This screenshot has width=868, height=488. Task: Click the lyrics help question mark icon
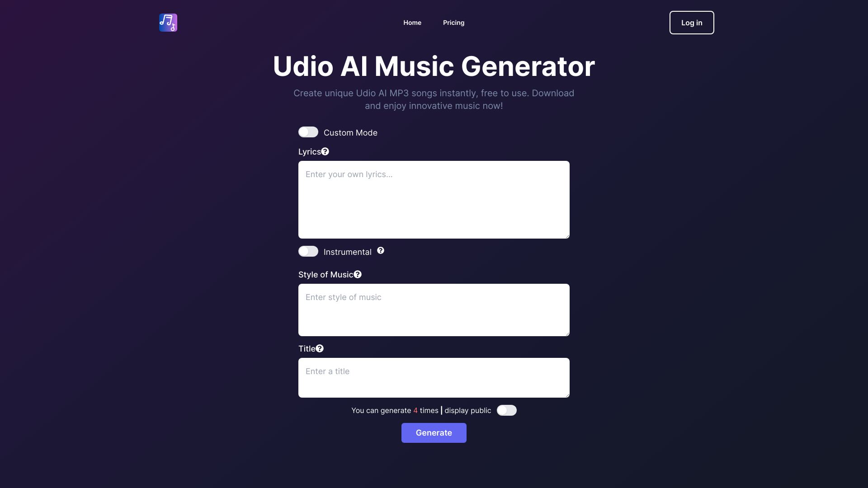[x=325, y=151]
